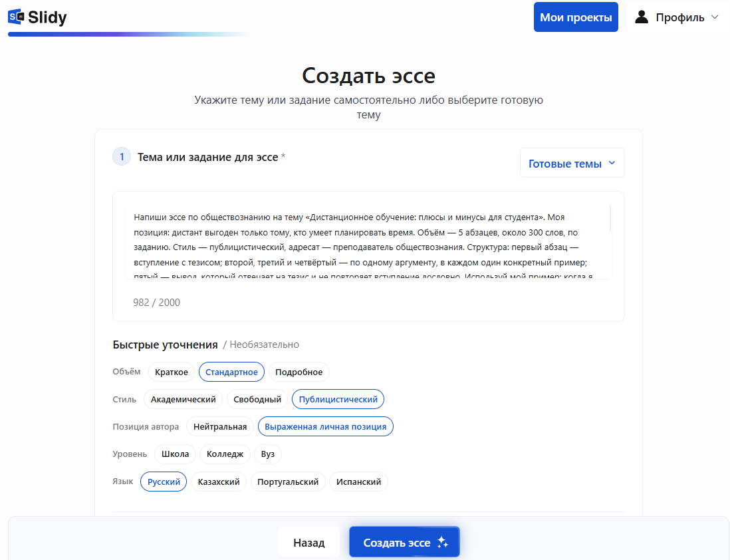This screenshot has width=730, height=560.
Task: Click the Позиция автора row label
Action: point(146,427)
